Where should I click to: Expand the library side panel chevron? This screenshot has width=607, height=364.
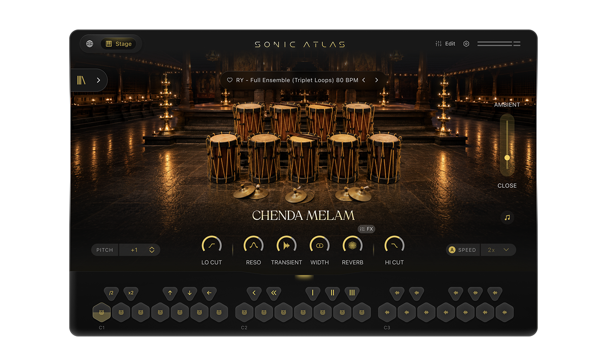pyautogui.click(x=98, y=80)
